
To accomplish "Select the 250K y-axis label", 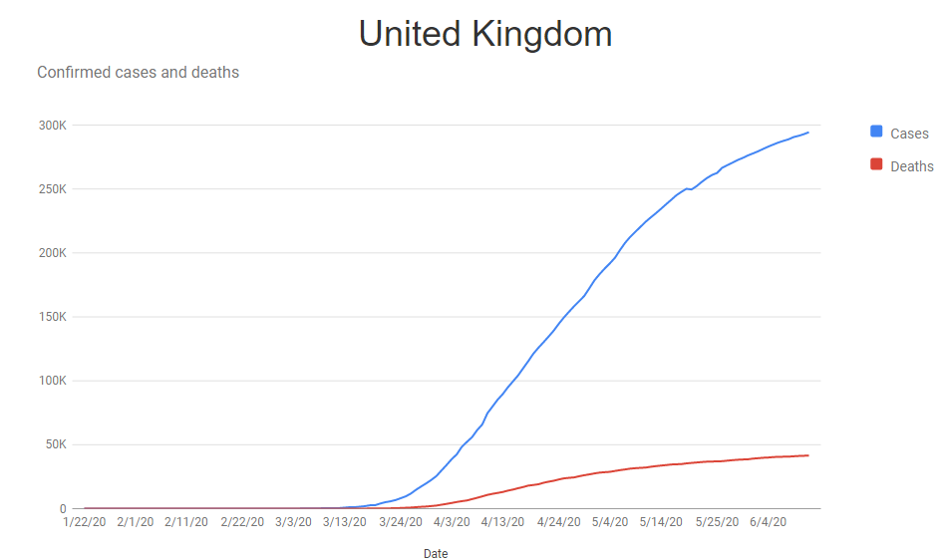I will [x=52, y=189].
